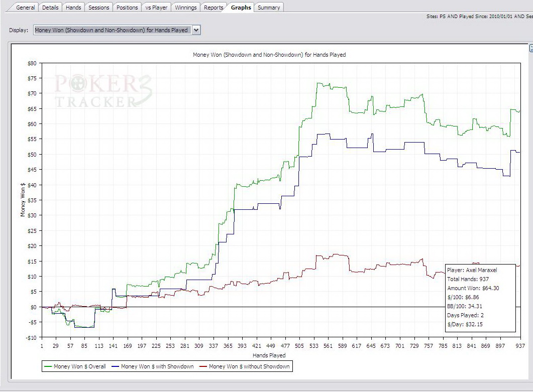View the Winnings tab
533x392 pixels.
pos(186,8)
